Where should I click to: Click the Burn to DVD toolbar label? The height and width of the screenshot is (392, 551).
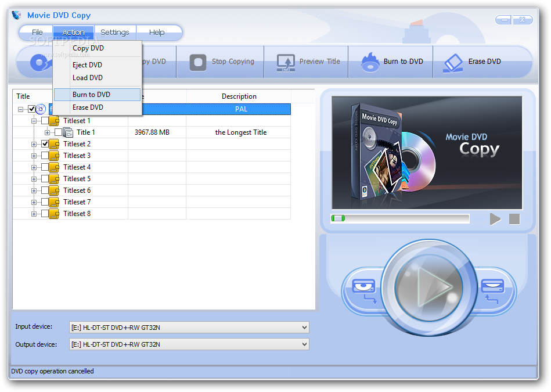tap(403, 62)
